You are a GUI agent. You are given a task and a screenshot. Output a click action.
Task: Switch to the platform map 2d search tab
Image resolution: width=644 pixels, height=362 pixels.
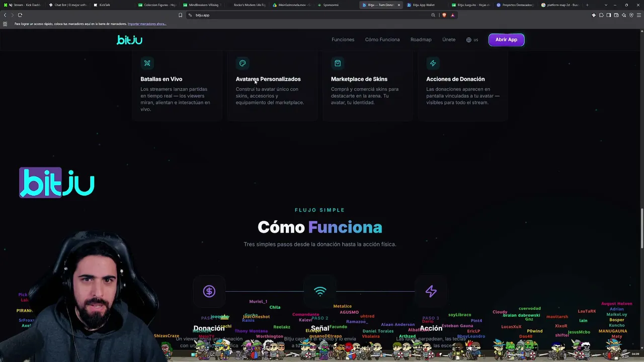click(560, 5)
